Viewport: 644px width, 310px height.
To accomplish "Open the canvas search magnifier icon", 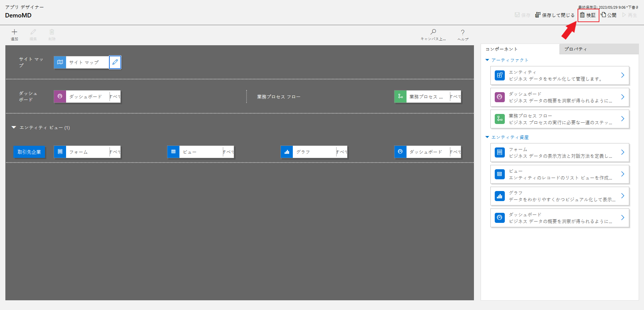I will (x=433, y=32).
